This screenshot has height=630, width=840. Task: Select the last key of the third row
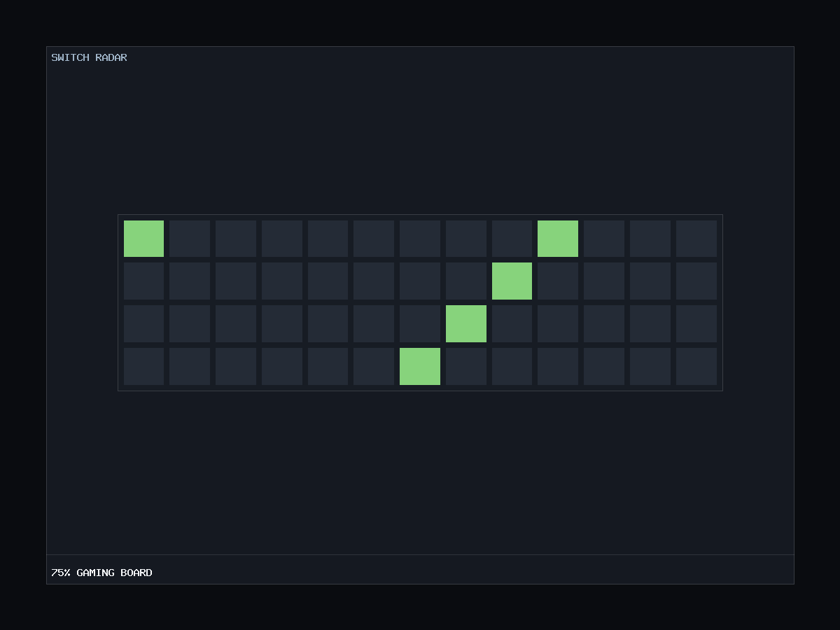click(x=696, y=323)
